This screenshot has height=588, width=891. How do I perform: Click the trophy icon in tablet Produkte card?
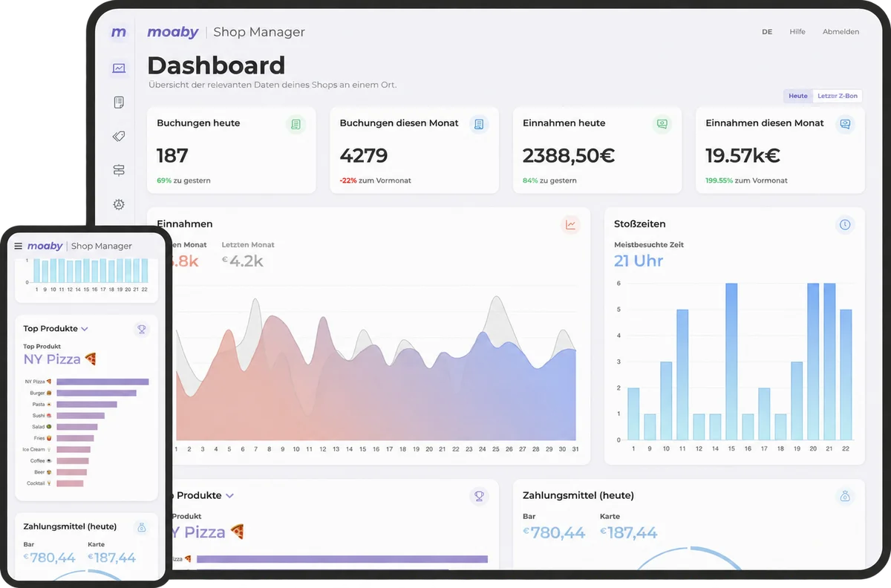[x=479, y=496]
